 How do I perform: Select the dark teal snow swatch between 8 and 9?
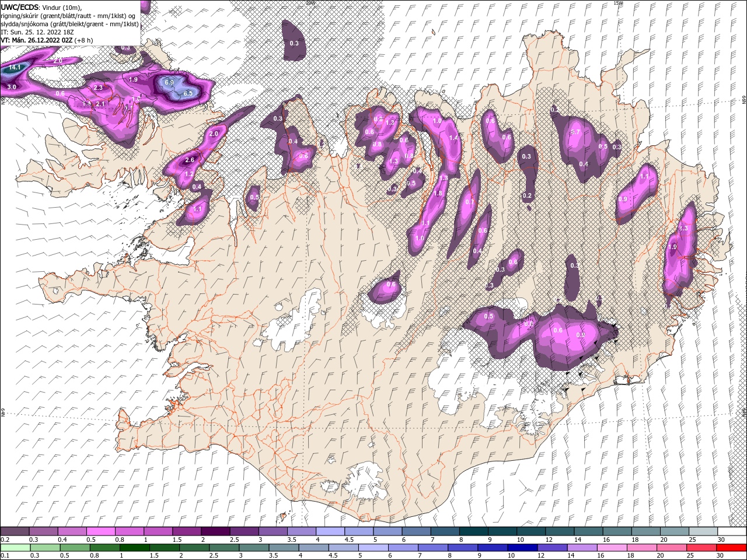click(x=473, y=531)
